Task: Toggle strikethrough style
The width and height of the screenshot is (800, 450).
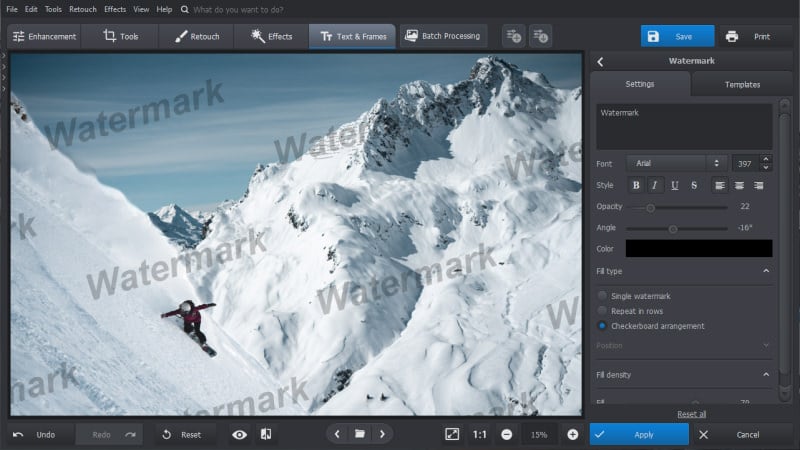Action: click(x=694, y=185)
